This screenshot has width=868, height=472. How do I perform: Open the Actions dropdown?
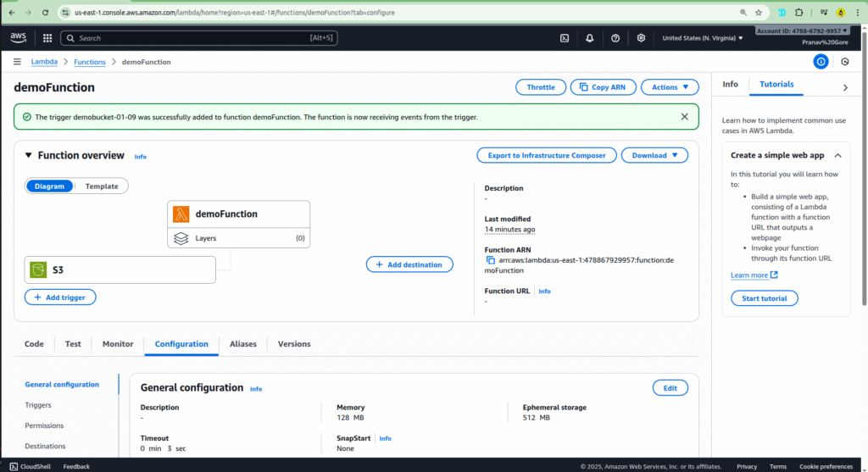670,87
